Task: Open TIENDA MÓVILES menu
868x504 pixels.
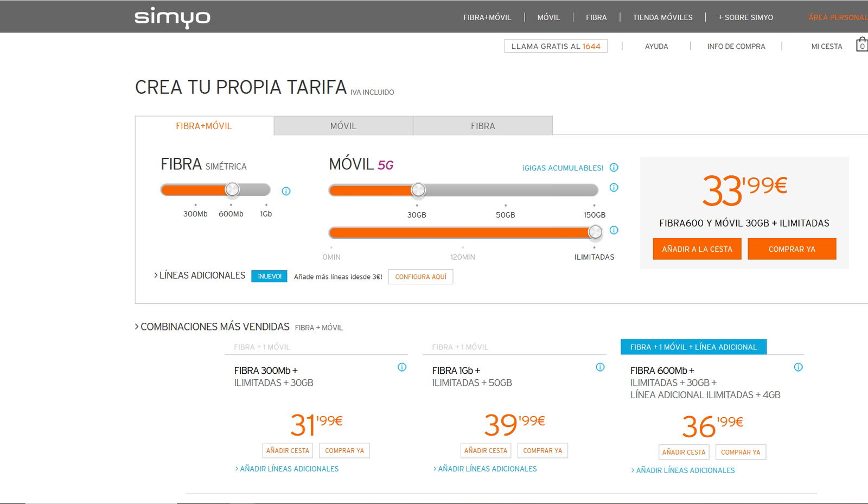Action: (x=662, y=17)
